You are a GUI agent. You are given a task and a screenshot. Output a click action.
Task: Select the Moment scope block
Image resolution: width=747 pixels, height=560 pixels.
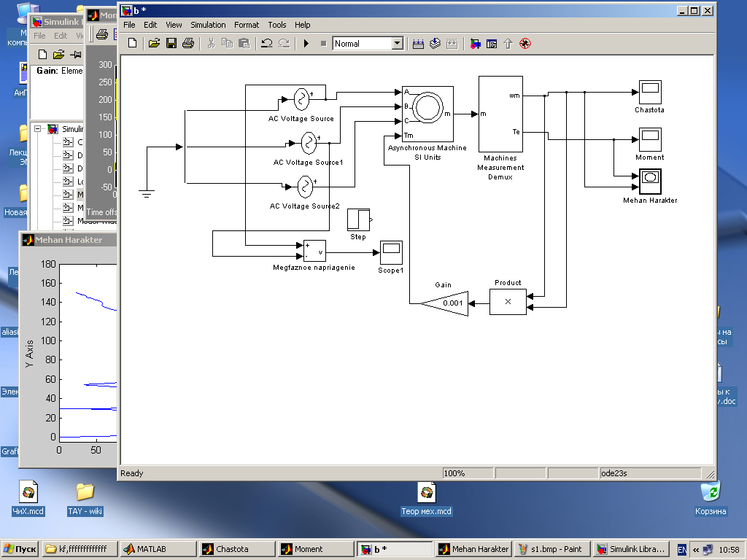point(650,139)
